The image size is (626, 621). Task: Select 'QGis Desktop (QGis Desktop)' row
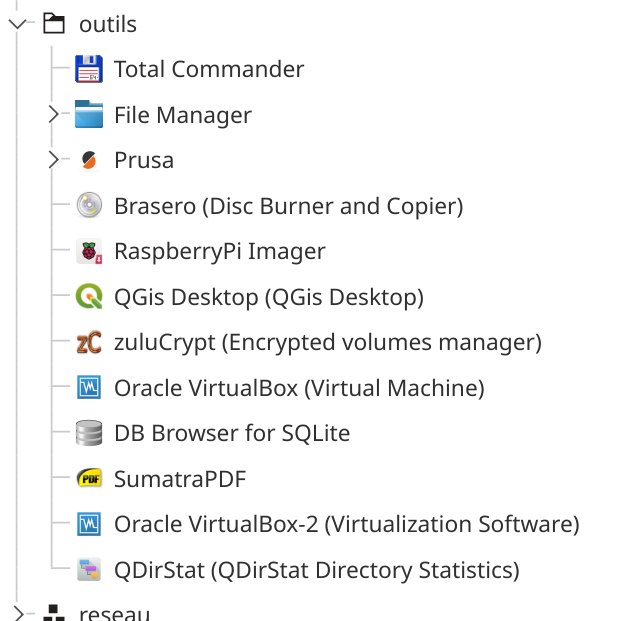(269, 297)
